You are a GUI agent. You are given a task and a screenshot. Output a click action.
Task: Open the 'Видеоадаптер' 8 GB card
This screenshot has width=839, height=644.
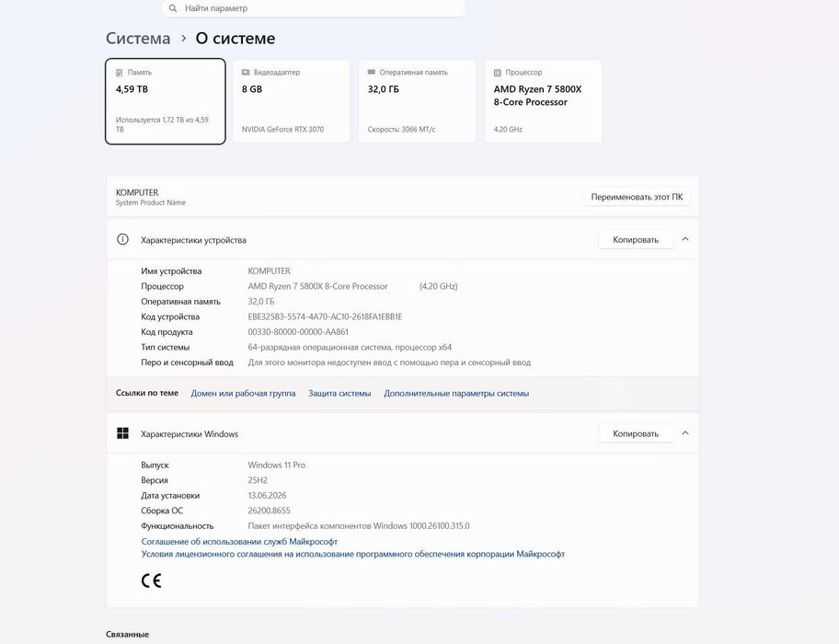coord(292,101)
